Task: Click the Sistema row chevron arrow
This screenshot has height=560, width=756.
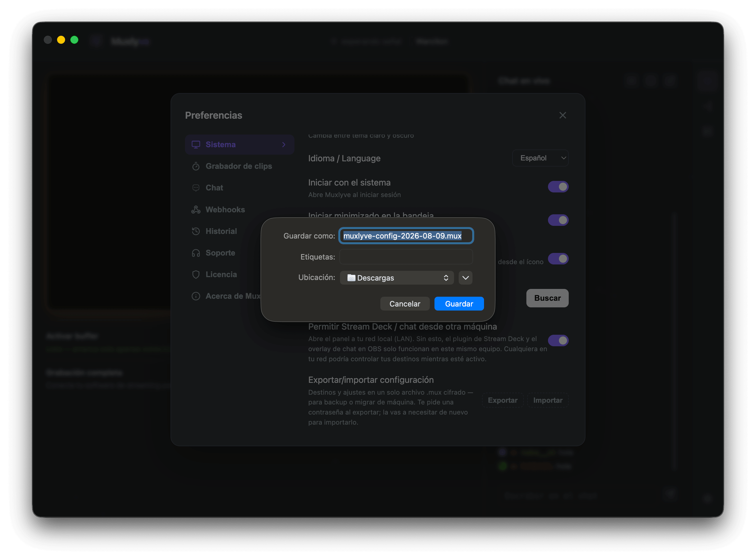Action: click(284, 144)
